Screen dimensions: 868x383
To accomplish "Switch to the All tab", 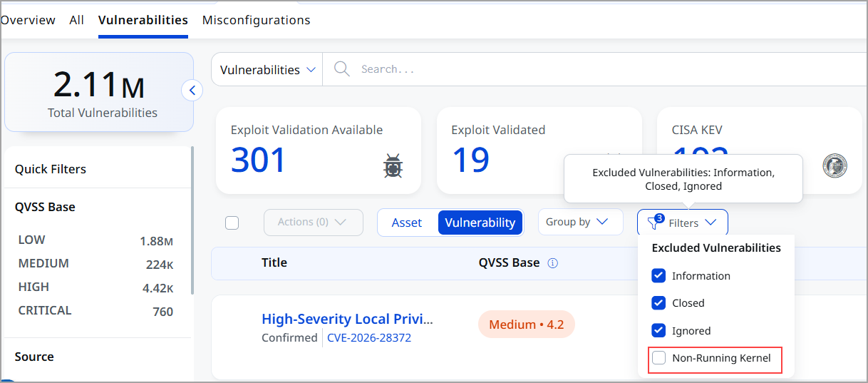I will 77,20.
